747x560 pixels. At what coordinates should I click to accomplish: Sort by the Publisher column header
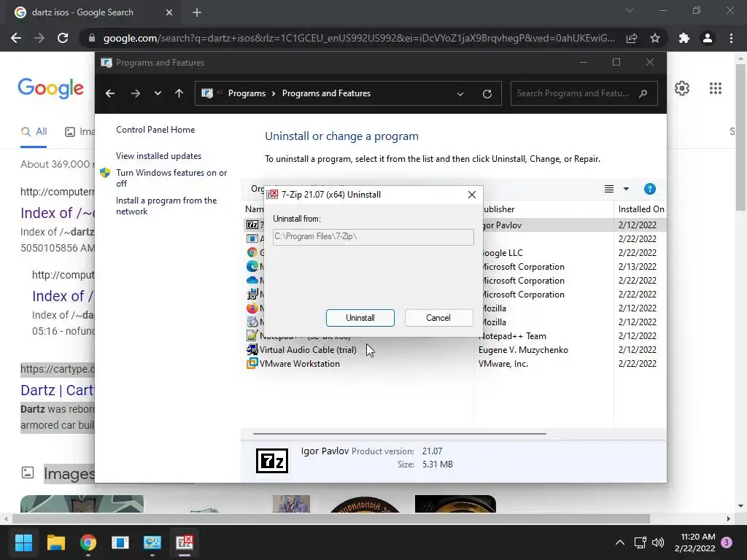click(543, 209)
